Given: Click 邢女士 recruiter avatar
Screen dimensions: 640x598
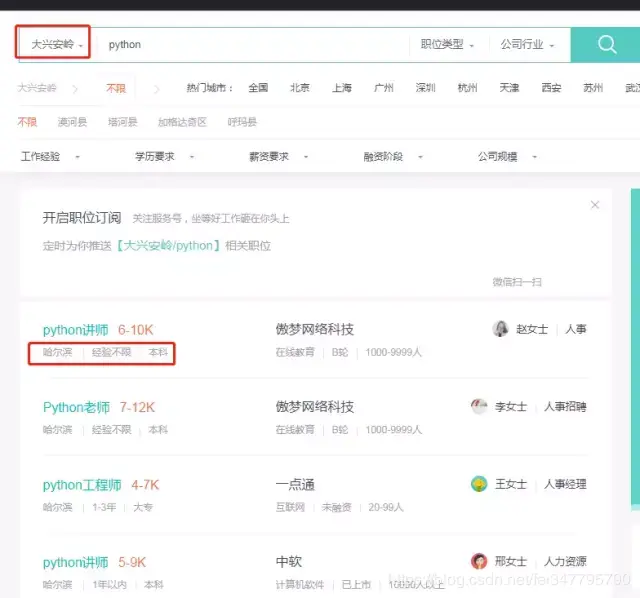Looking at the screenshot, I should pyautogui.click(x=479, y=561).
